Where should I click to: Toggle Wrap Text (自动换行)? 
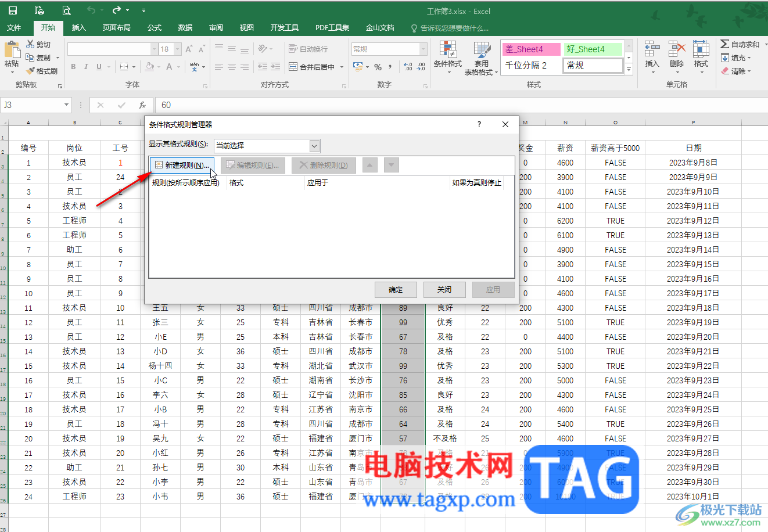pos(308,49)
